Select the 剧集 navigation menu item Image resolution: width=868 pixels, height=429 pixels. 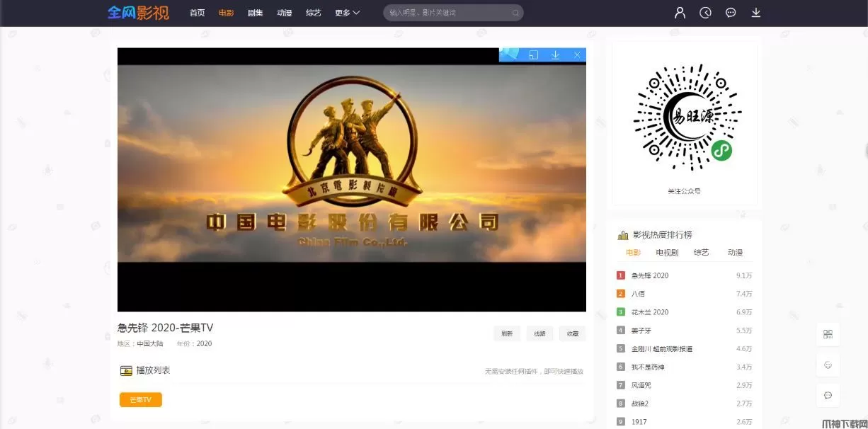[x=255, y=12]
